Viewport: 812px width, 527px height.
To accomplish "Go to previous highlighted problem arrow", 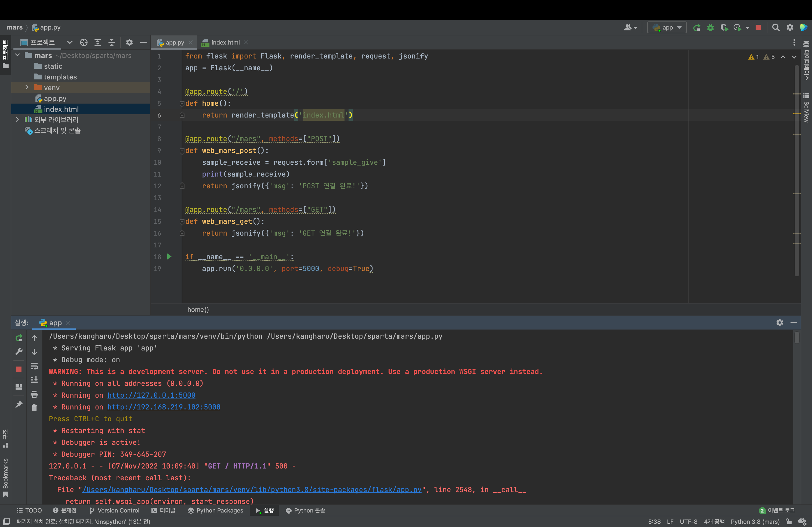I will pyautogui.click(x=783, y=57).
